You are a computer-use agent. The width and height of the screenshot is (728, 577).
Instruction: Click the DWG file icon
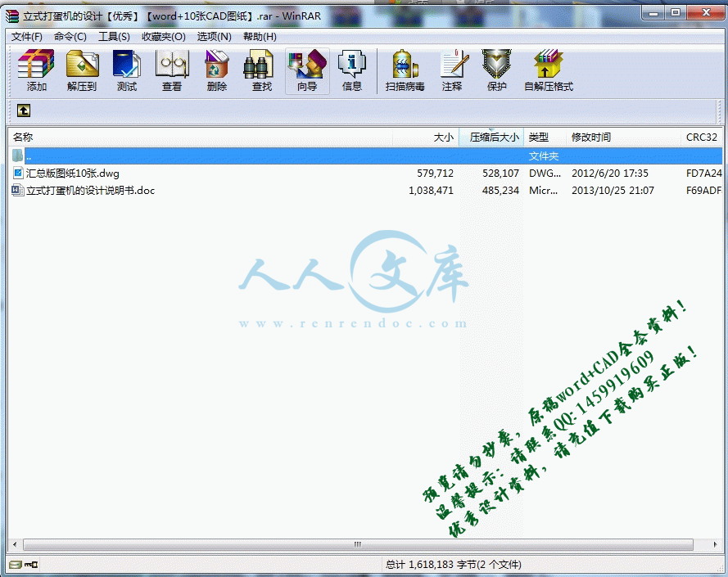18,174
